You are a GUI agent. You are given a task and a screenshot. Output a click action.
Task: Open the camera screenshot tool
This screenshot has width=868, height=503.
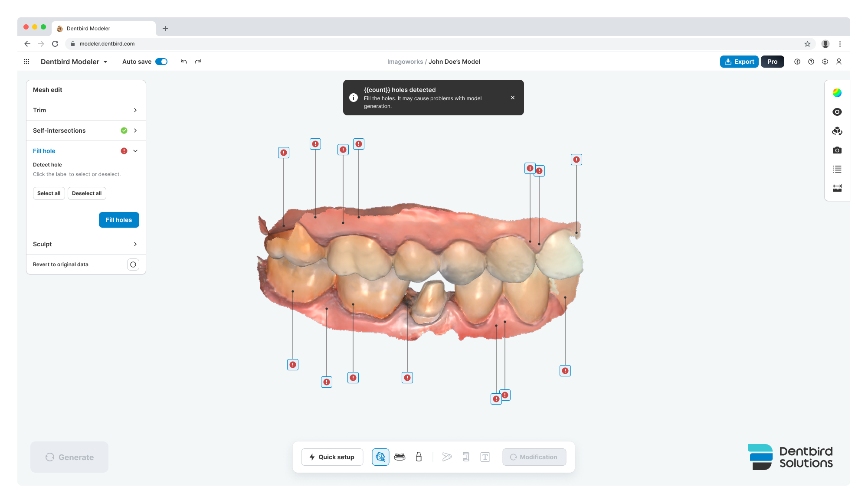pos(837,150)
